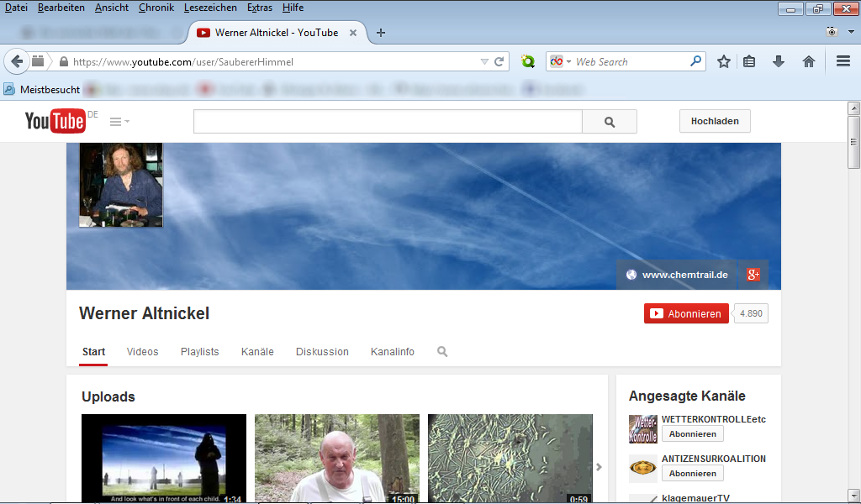Click the ANTIZENSURKOALITION channel avatar
This screenshot has height=504, width=861.
(643, 469)
